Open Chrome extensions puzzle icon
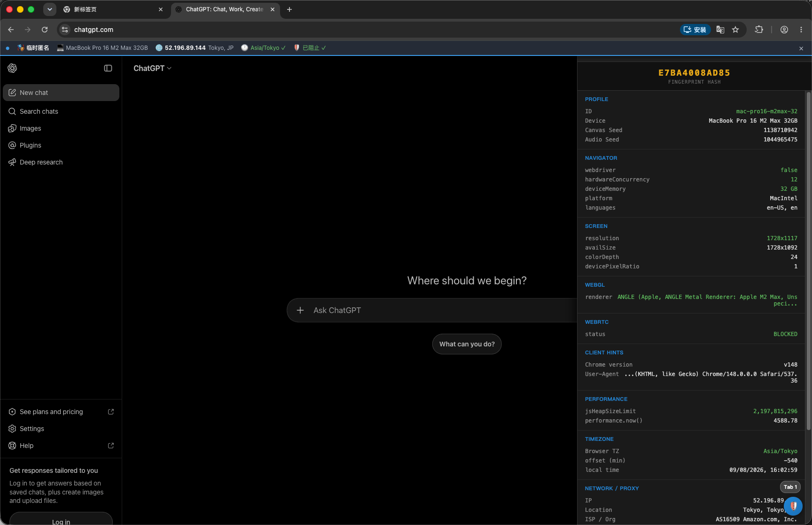This screenshot has width=812, height=525. pyautogui.click(x=759, y=30)
